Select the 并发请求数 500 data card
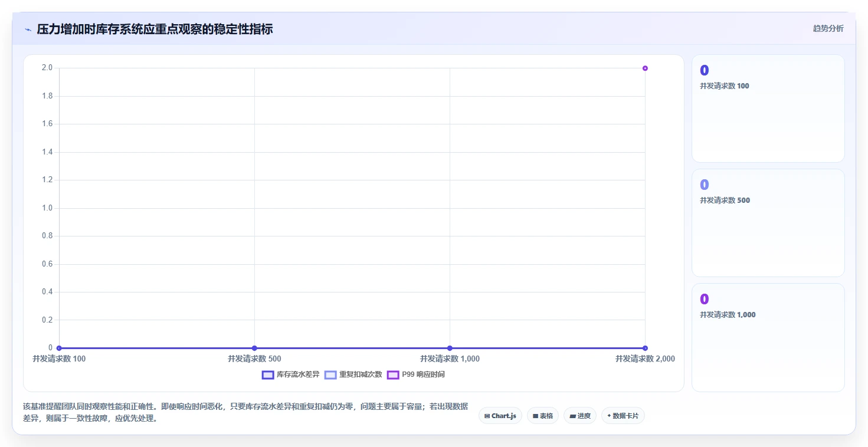The height and width of the screenshot is (447, 868). tap(768, 223)
